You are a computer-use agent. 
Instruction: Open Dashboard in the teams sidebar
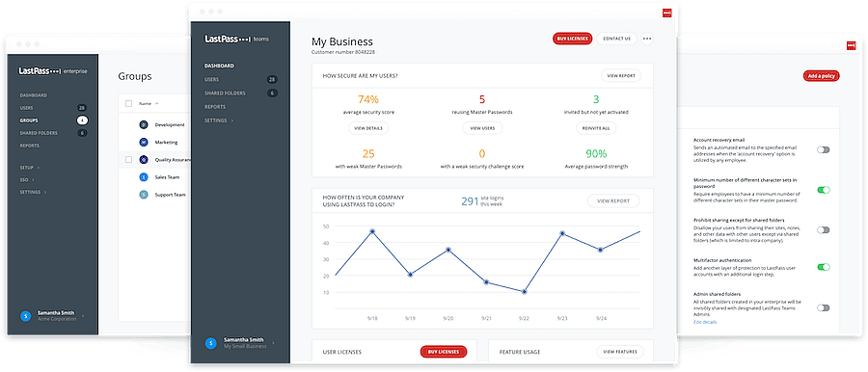coord(219,66)
